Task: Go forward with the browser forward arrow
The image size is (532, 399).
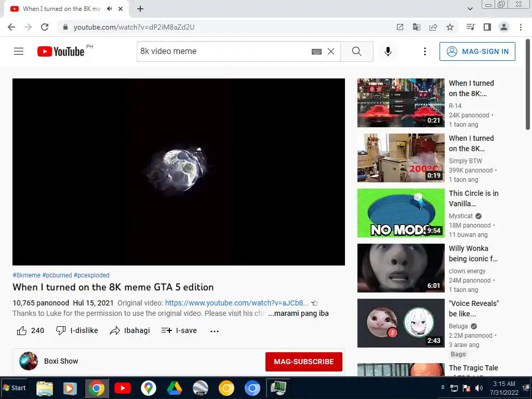Action: [x=28, y=27]
